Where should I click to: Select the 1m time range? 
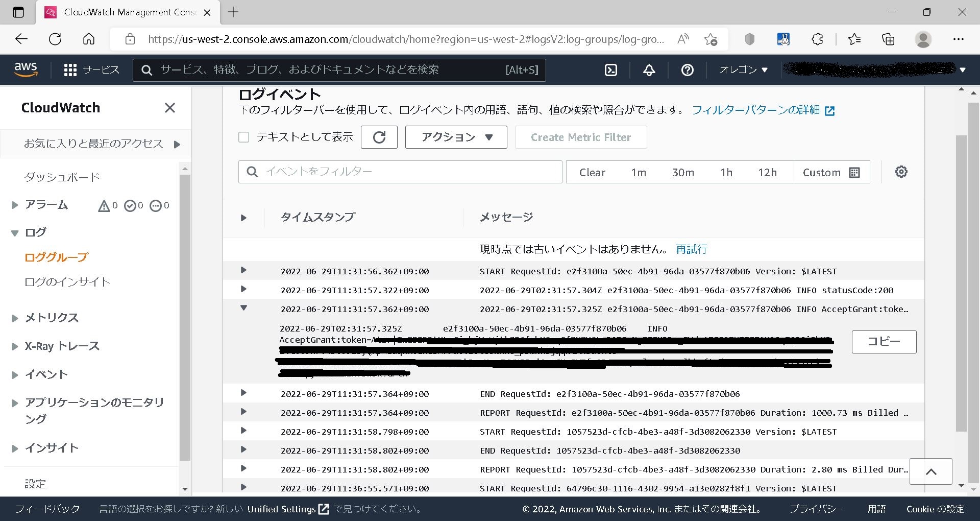click(639, 173)
